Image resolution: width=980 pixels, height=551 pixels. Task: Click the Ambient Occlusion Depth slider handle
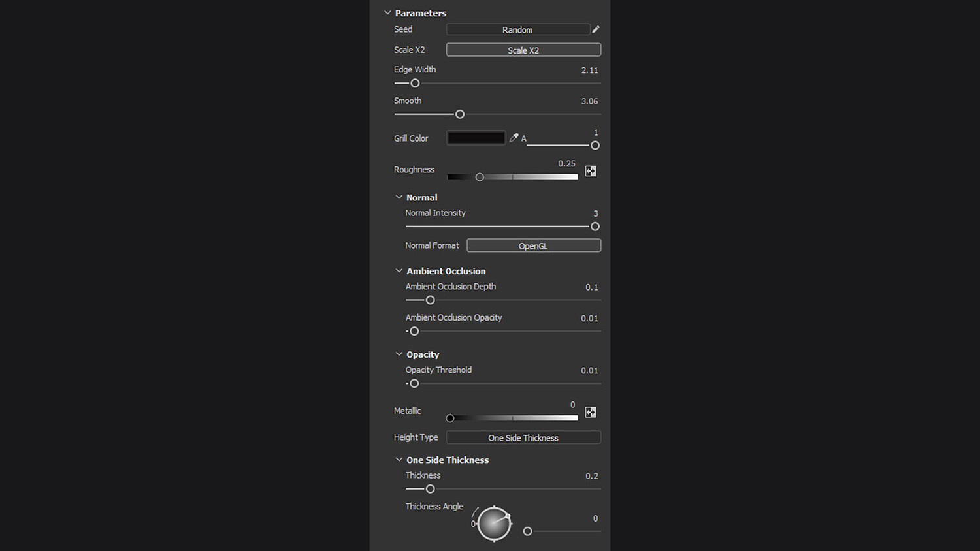pyautogui.click(x=430, y=300)
